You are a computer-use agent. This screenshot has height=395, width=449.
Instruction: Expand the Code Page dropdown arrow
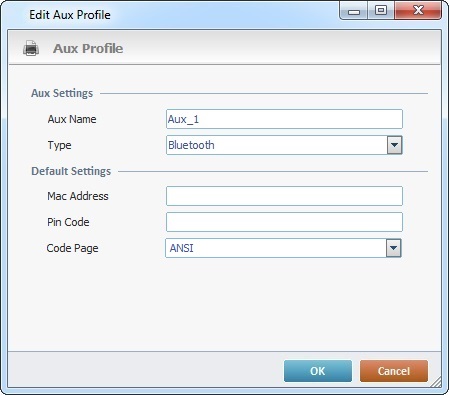pos(393,248)
